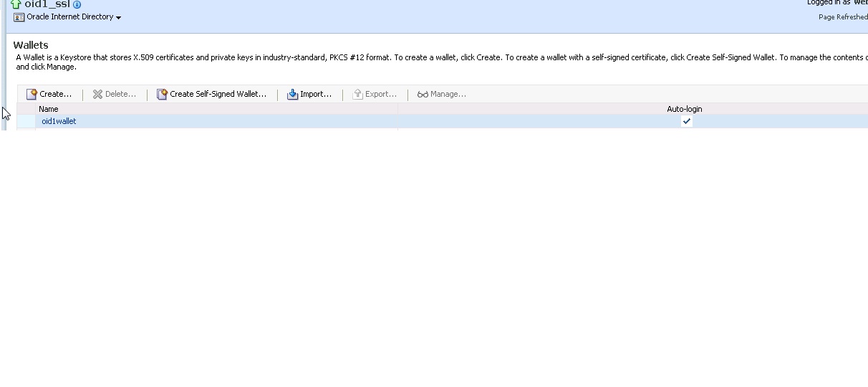This screenshot has height=387, width=868.
Task: Click the Create wallet button
Action: (49, 94)
